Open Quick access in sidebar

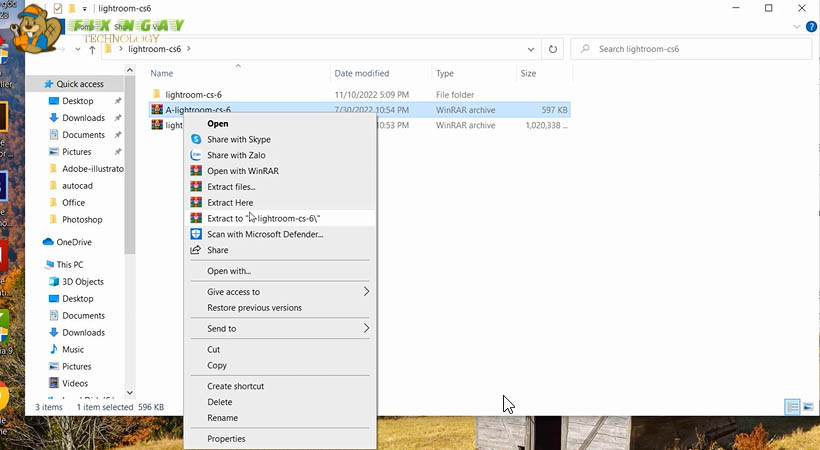click(x=79, y=84)
